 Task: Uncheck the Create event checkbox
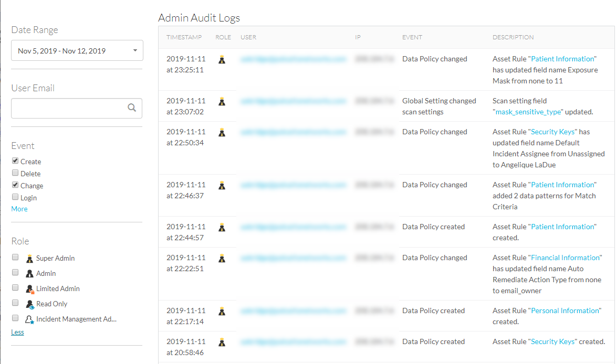[15, 161]
